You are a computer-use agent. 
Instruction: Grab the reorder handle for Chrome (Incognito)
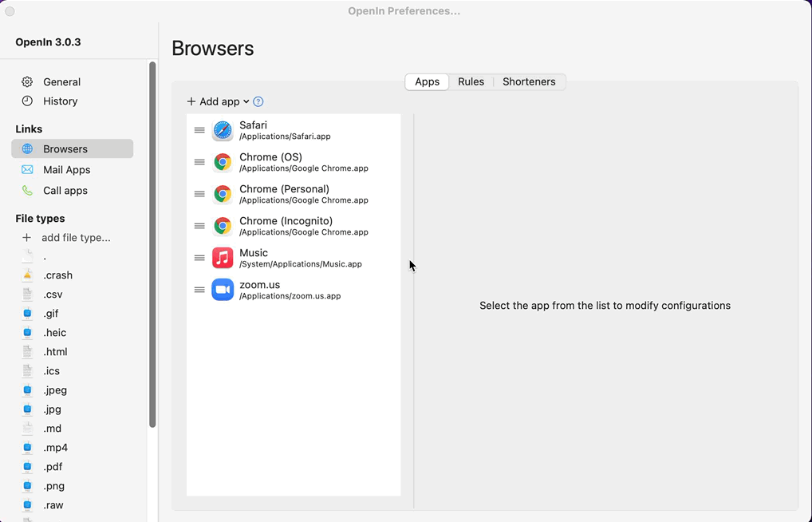(199, 226)
